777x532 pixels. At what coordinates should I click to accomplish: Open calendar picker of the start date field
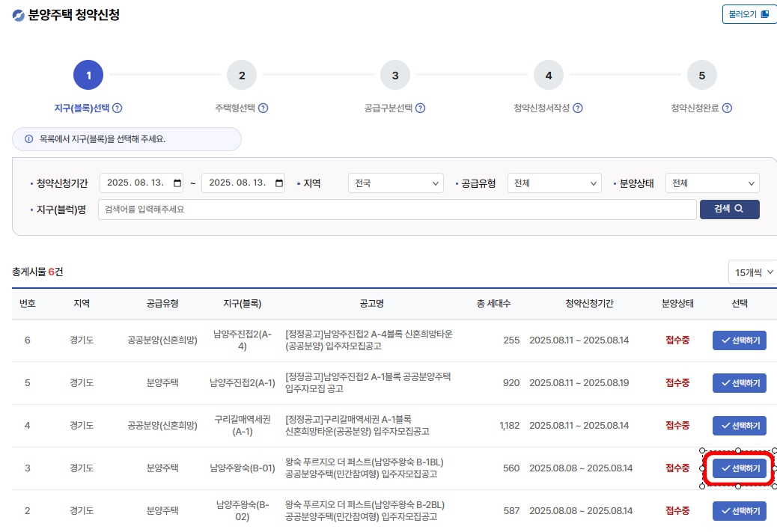point(177,183)
